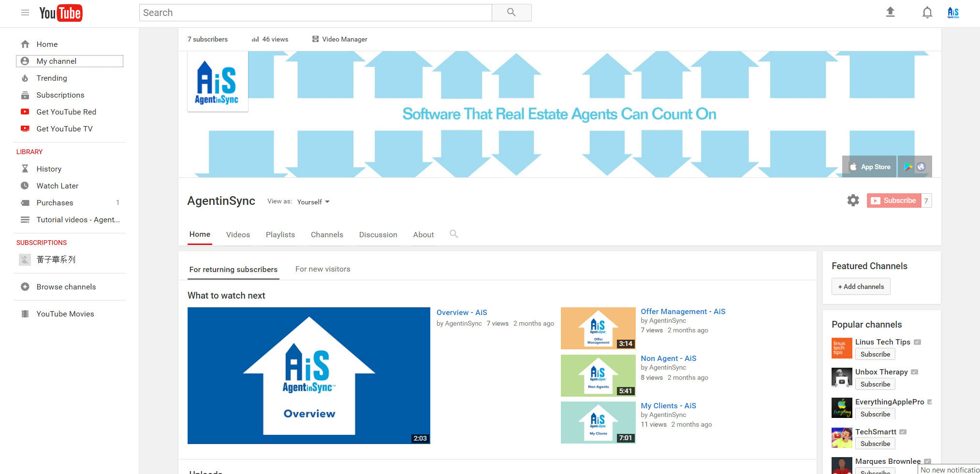
Task: Open My channel in sidebar
Action: [x=70, y=61]
